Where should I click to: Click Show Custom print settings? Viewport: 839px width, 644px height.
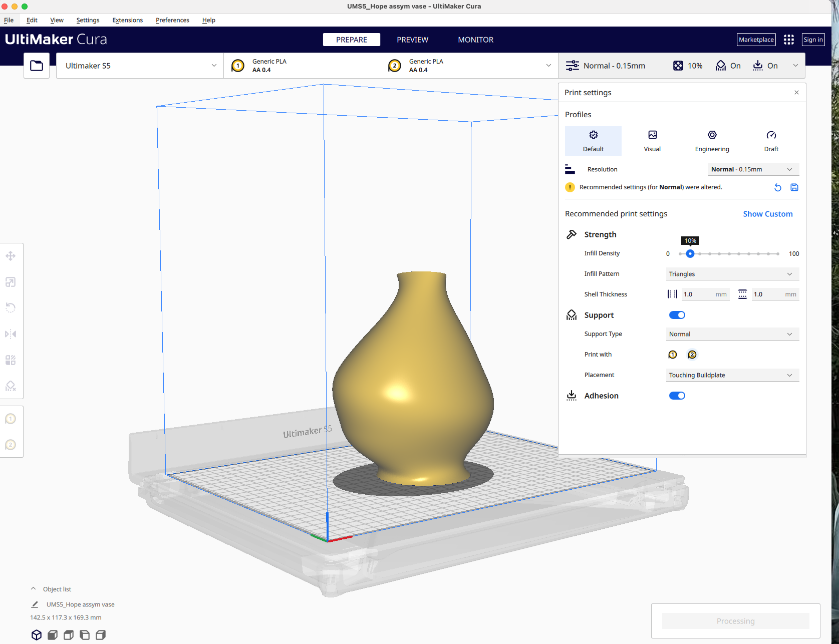[x=767, y=213]
